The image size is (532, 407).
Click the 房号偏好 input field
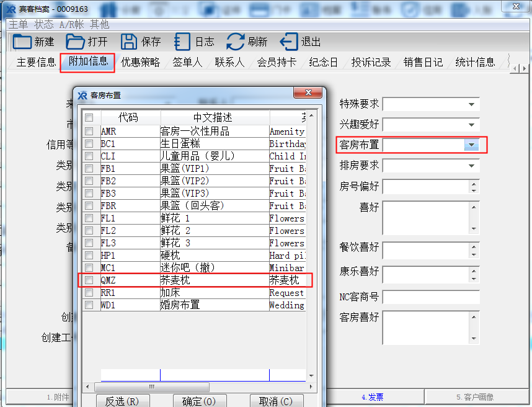point(427,186)
